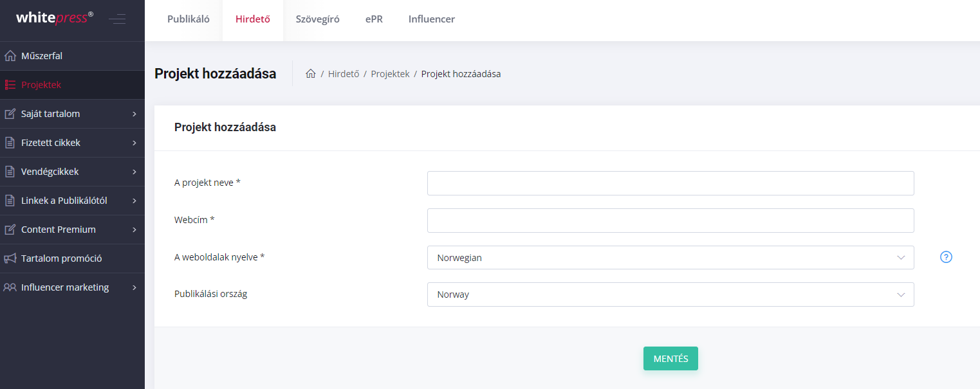Click the Fizetett cikkek document icon

click(10, 143)
